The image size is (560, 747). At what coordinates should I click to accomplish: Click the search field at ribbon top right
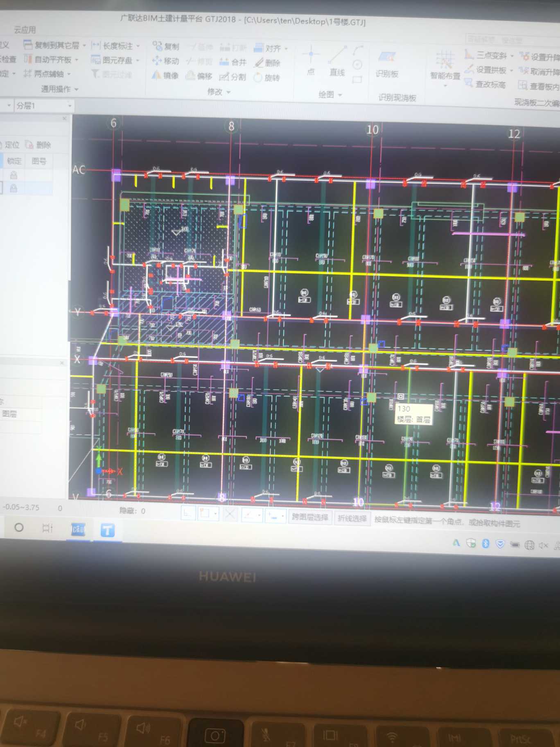click(513, 40)
